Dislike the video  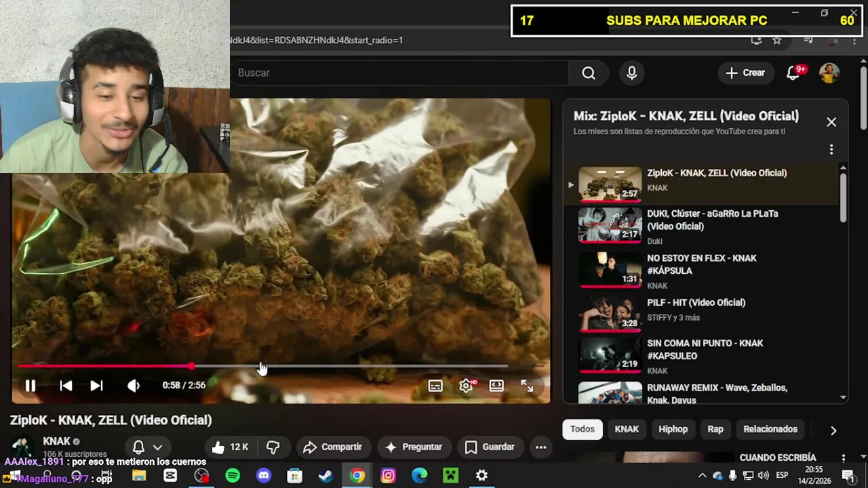point(273,447)
